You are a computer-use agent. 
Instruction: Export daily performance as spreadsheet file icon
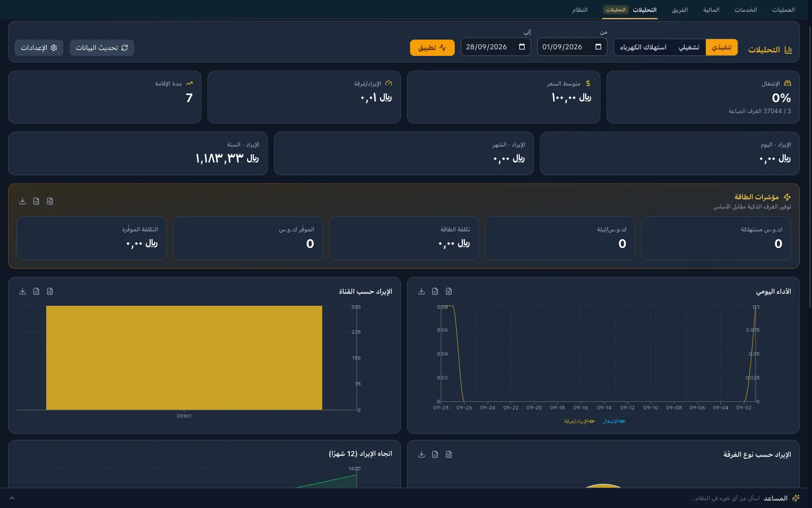435,291
